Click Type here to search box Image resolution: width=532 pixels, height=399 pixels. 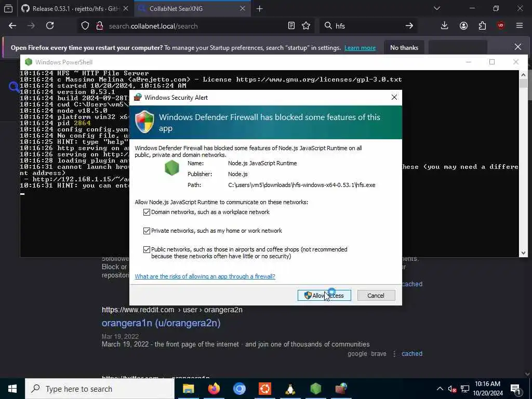(100, 389)
